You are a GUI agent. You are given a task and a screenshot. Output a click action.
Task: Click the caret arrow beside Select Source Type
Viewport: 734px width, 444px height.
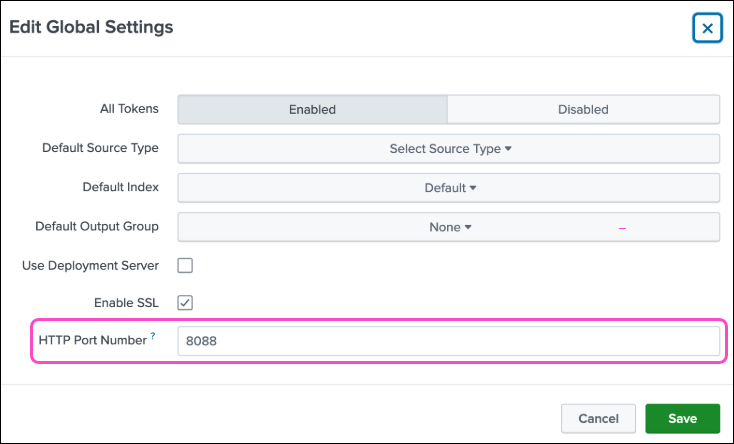pyautogui.click(x=508, y=149)
